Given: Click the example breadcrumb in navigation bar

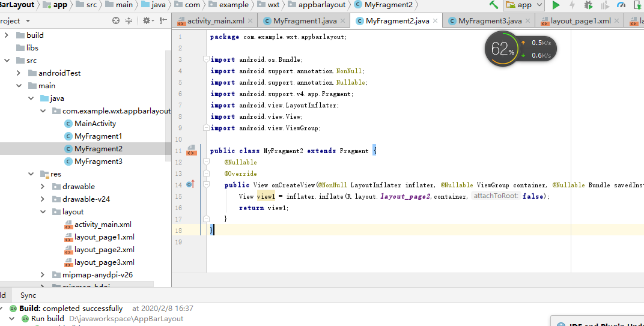Looking at the screenshot, I should coord(228,5).
